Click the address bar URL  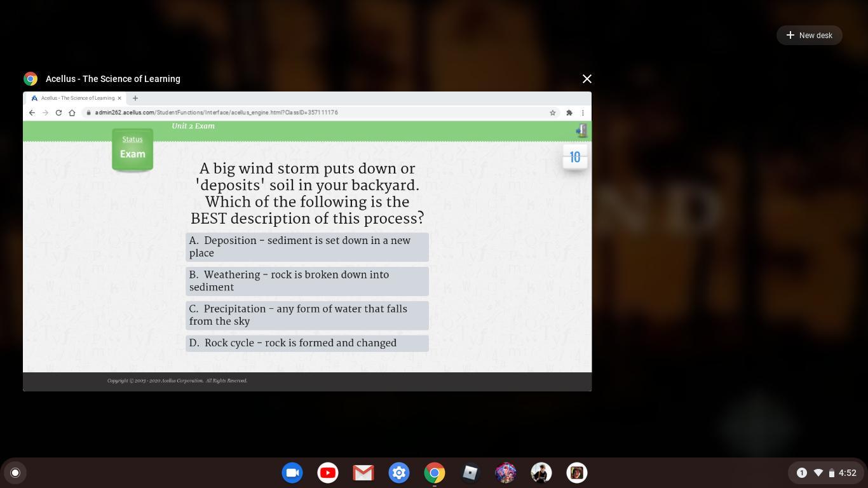click(216, 112)
